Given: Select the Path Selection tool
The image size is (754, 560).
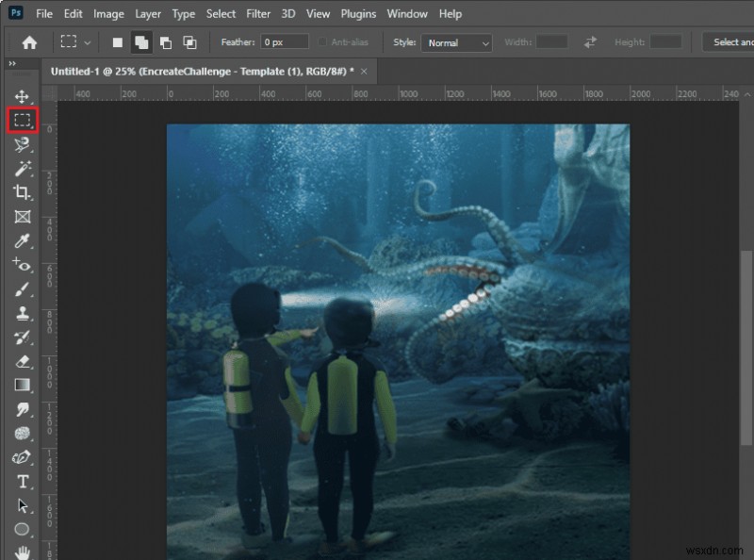Looking at the screenshot, I should point(22,505).
